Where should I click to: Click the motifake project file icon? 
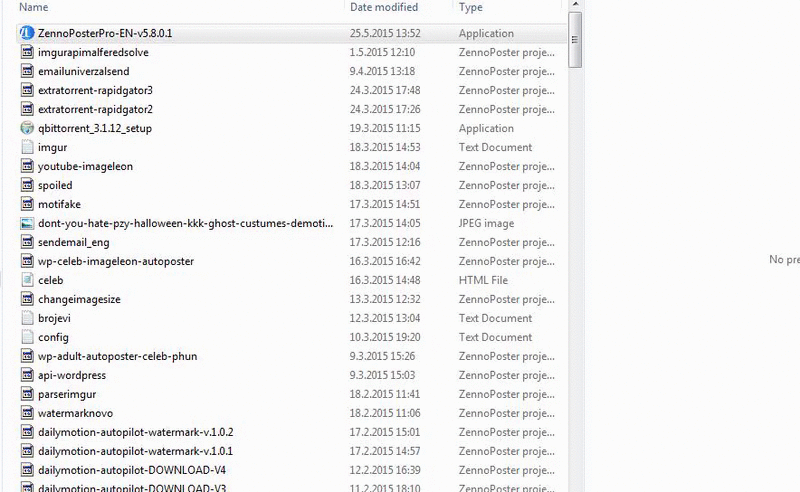pos(27,204)
